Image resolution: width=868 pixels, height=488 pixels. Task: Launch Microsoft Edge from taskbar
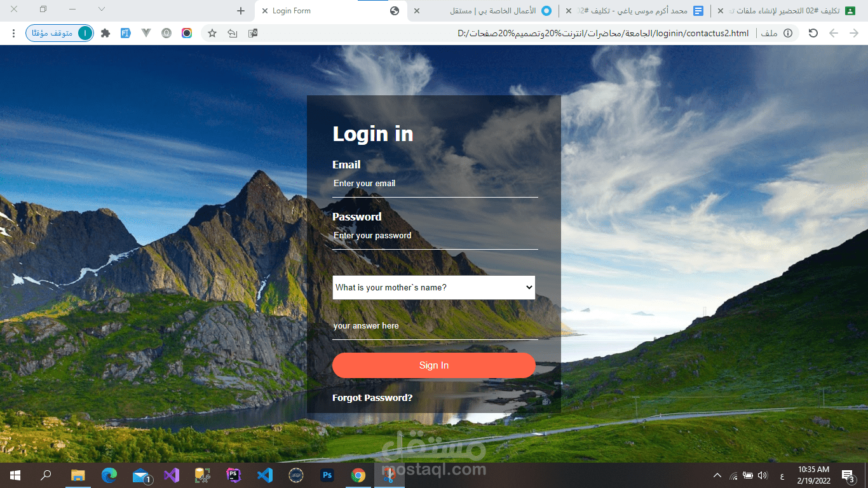pyautogui.click(x=109, y=475)
